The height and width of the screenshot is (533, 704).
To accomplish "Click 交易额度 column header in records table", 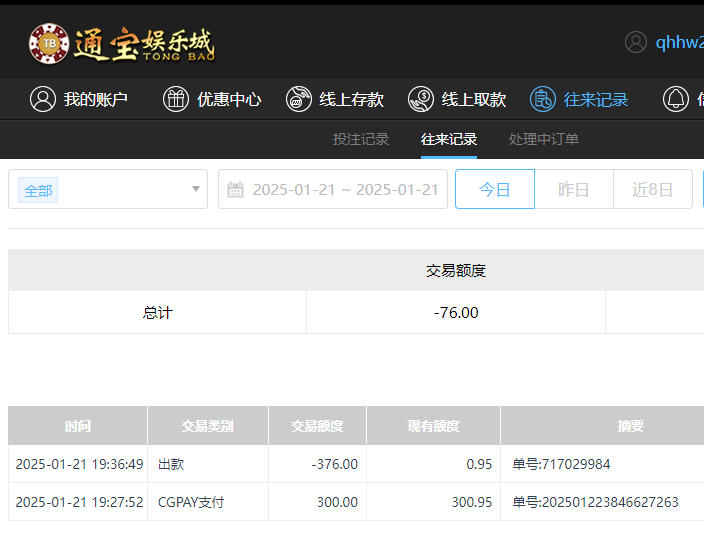I will (317, 426).
